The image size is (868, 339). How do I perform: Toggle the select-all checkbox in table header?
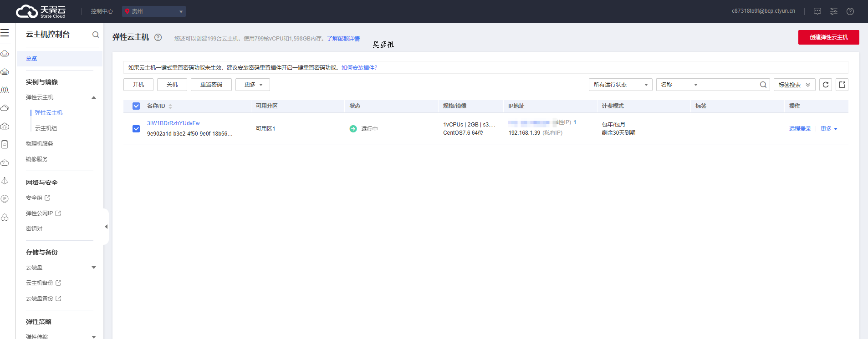[x=136, y=106]
